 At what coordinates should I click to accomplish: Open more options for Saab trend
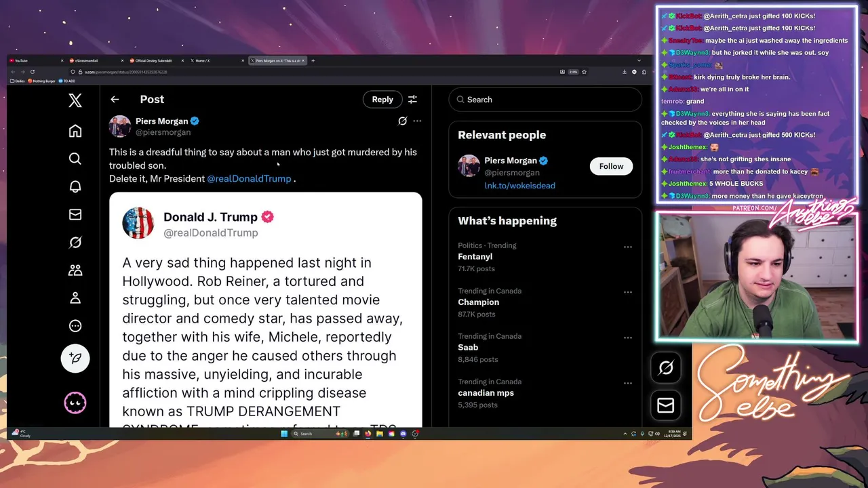(628, 338)
